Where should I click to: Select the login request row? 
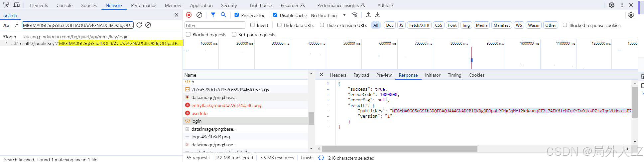coord(246,121)
